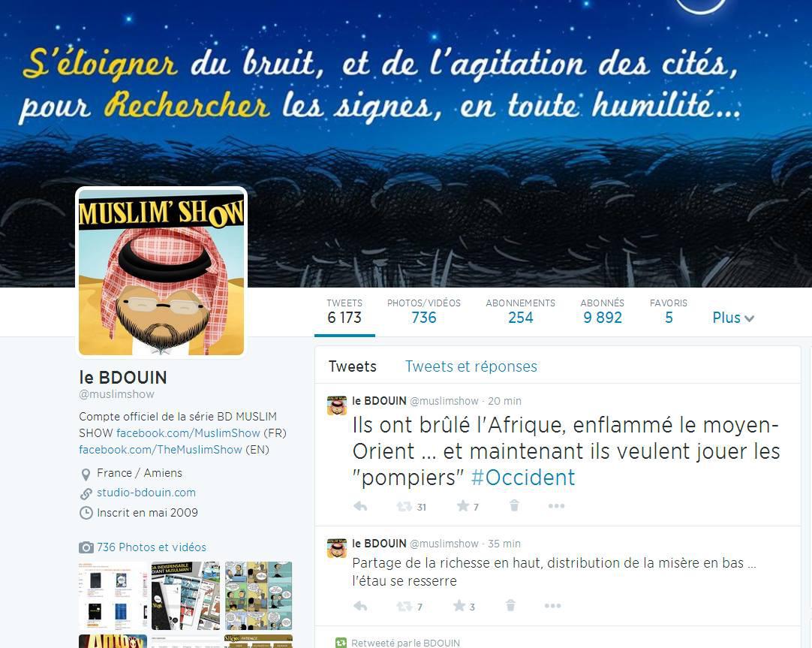Open the studio-bdouin.com website link
The height and width of the screenshot is (648, 812).
(x=146, y=493)
